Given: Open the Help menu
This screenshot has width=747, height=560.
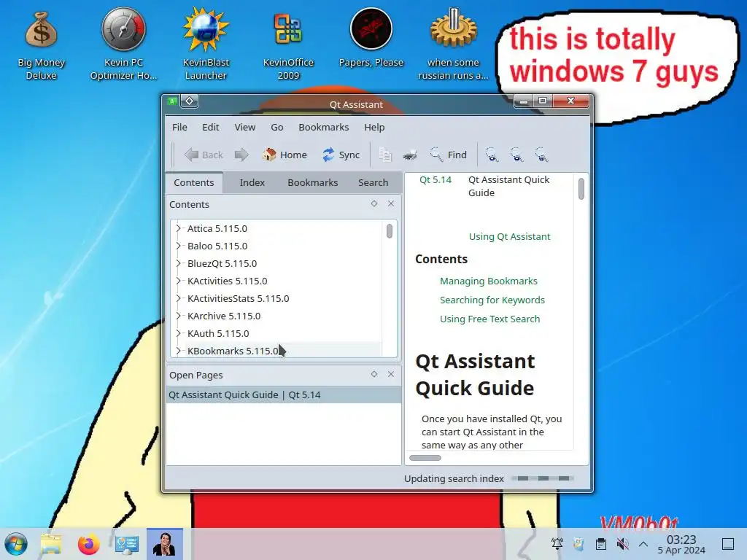Looking at the screenshot, I should (374, 127).
